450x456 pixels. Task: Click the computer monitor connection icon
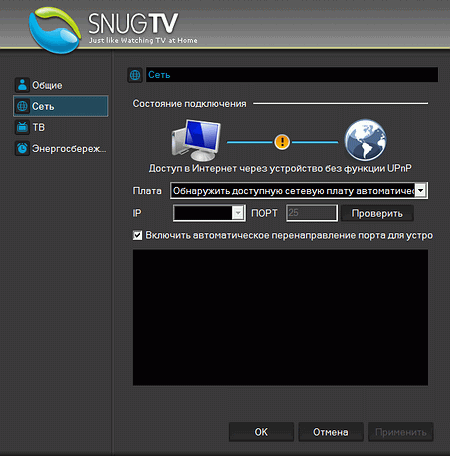click(196, 140)
